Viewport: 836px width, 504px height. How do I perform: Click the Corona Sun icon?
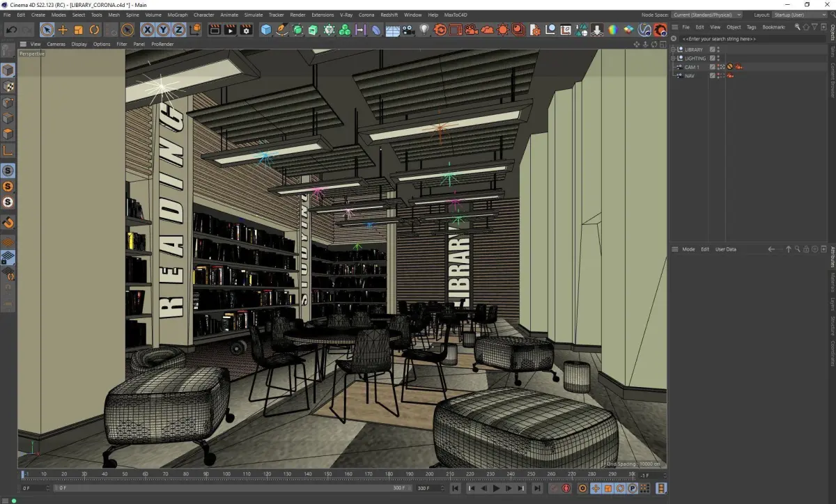(503, 30)
